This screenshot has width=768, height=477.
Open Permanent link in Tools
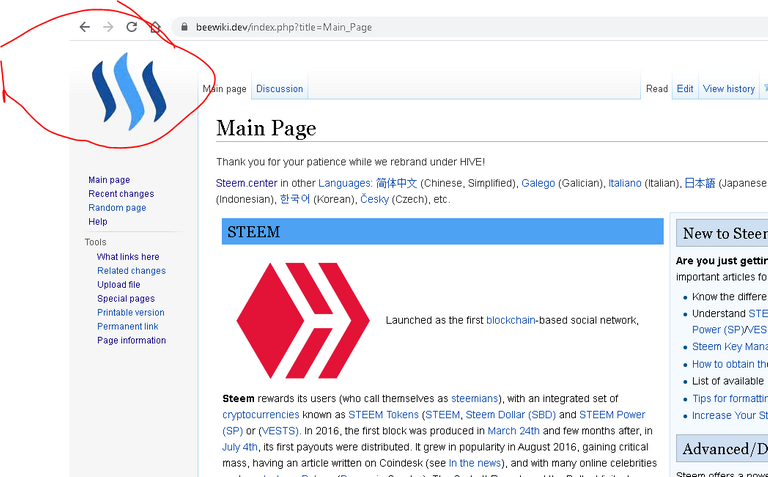tap(128, 326)
